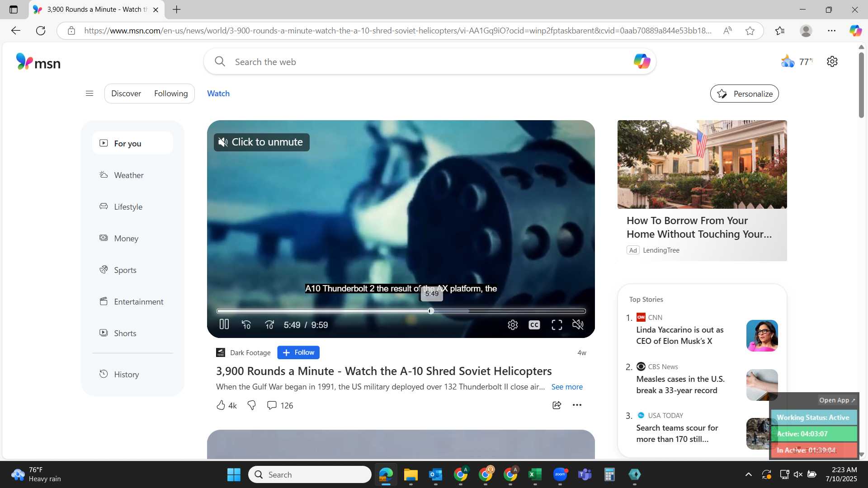Open video quality settings gear
Screen dimensions: 868x488
pos(513,325)
